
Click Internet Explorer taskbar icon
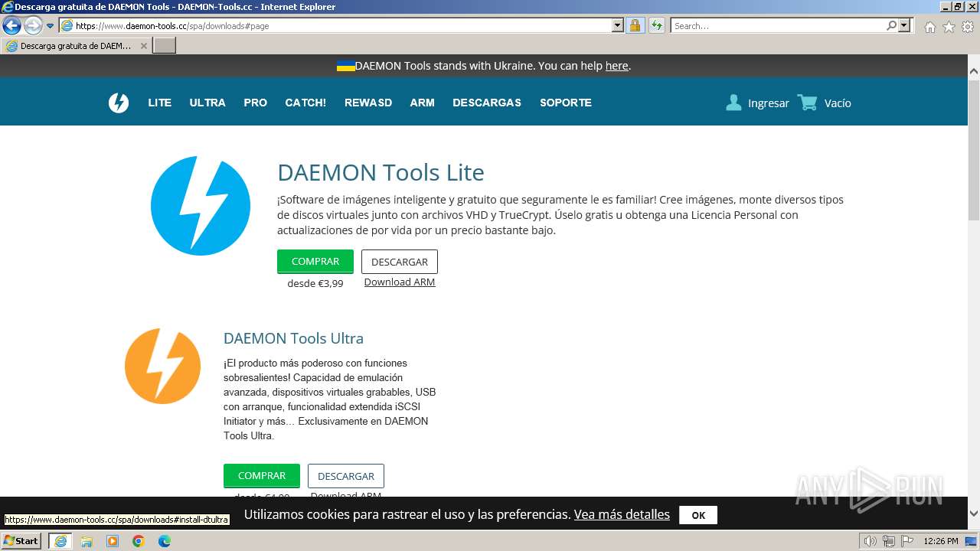pyautogui.click(x=60, y=541)
